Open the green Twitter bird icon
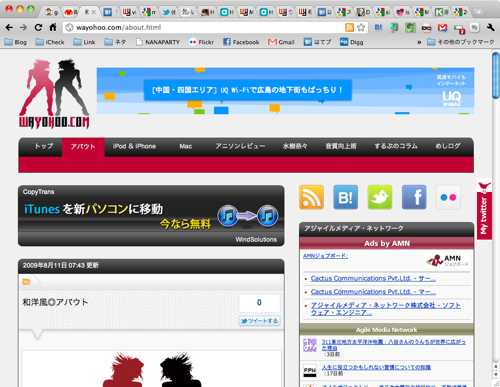Viewport: 500px width, 387px height. 380,197
